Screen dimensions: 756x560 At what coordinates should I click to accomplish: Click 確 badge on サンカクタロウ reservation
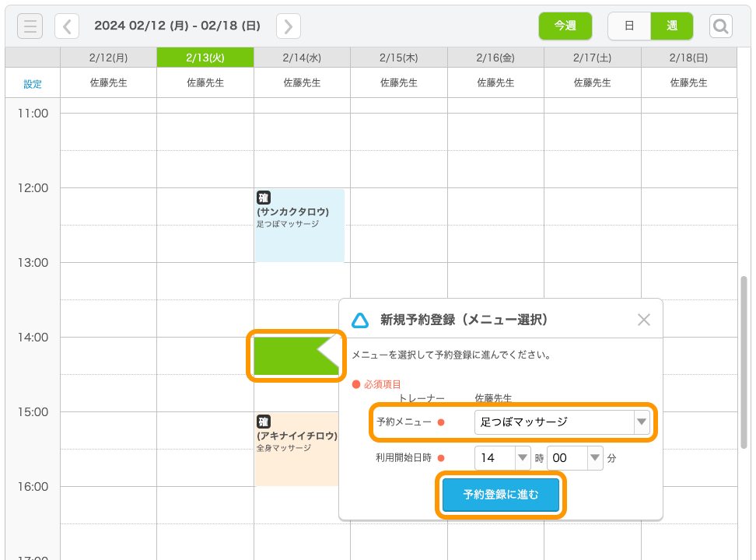264,198
